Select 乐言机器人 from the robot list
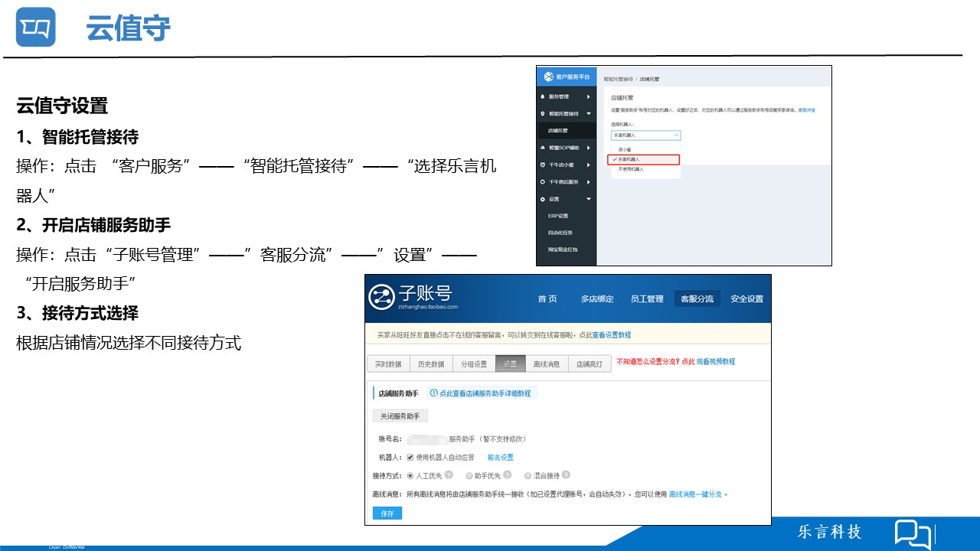The width and height of the screenshot is (980, 551). (629, 160)
